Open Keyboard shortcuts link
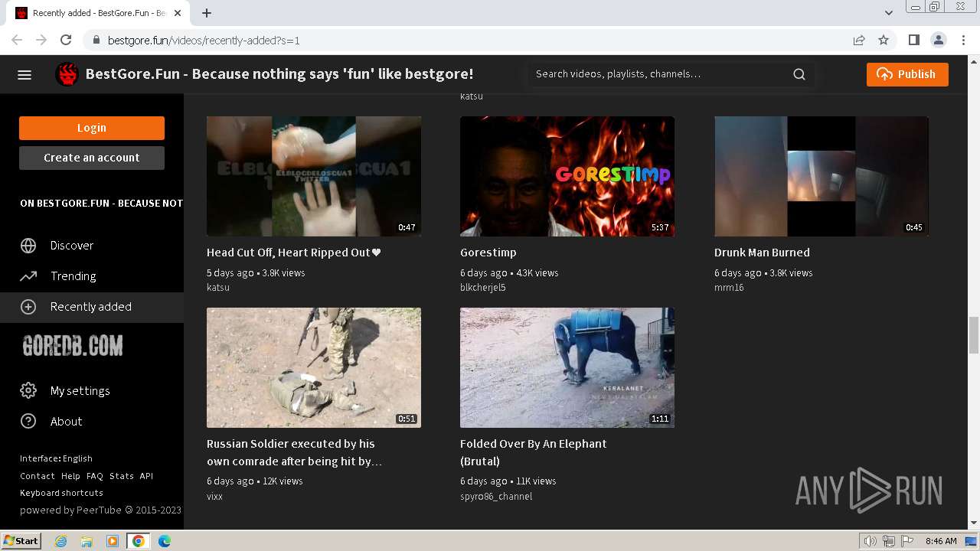The height and width of the screenshot is (551, 980). (x=61, y=493)
